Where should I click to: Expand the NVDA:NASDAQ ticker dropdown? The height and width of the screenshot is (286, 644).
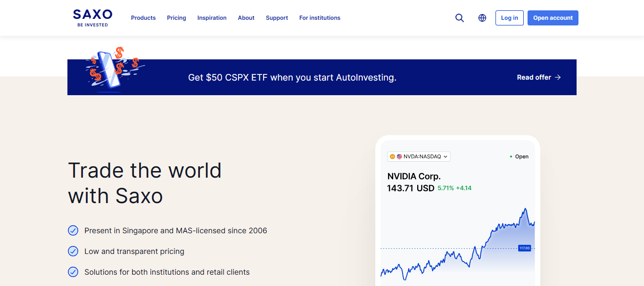[419, 156]
